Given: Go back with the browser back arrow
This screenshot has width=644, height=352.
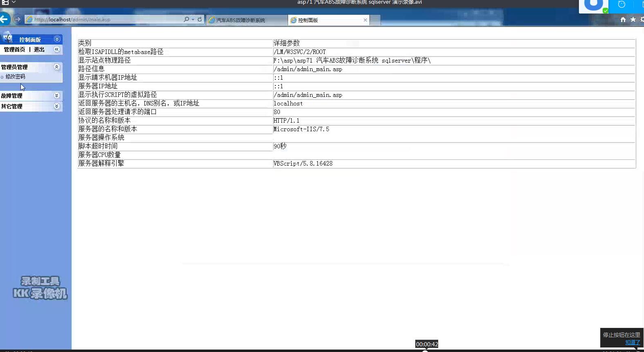Looking at the screenshot, I should tap(4, 19).
